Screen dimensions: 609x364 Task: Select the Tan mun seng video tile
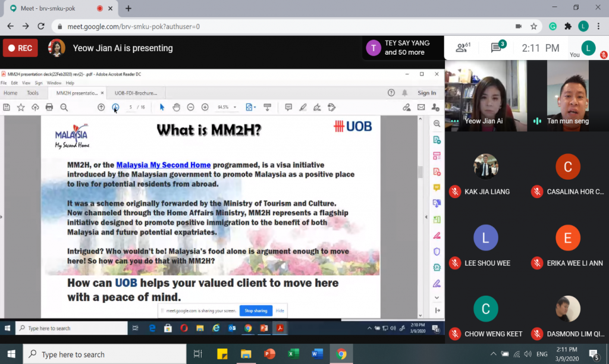point(568,96)
